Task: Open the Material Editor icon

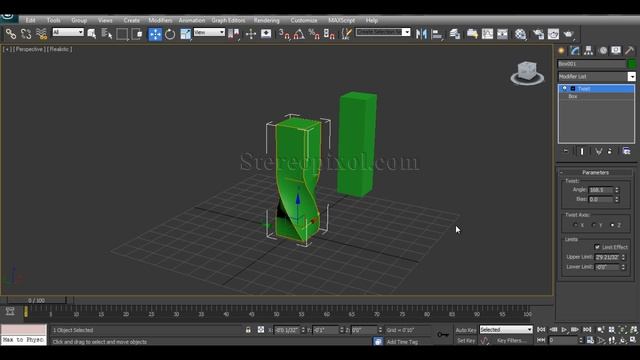Action: tap(520, 34)
